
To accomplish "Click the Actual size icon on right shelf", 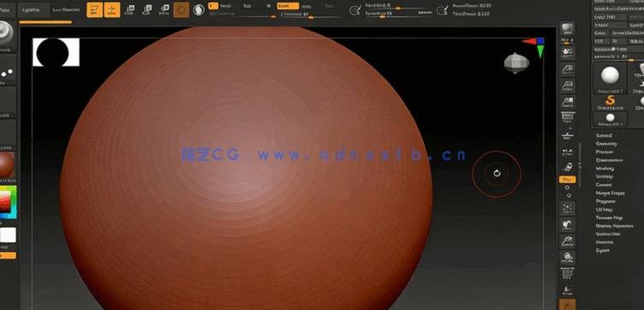I will [x=568, y=86].
